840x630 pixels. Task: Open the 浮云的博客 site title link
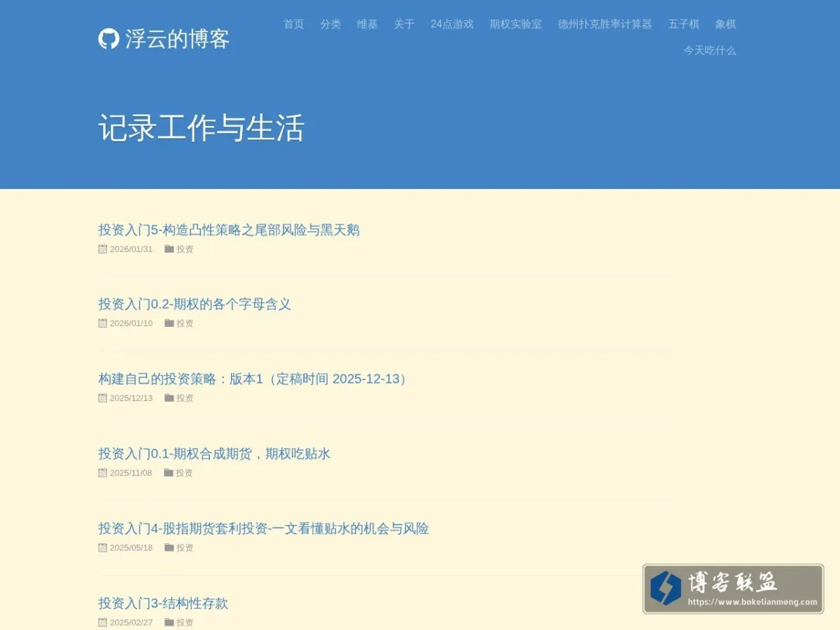(177, 38)
